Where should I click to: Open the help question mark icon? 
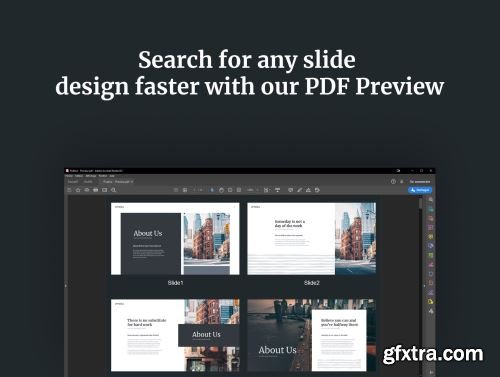click(393, 182)
